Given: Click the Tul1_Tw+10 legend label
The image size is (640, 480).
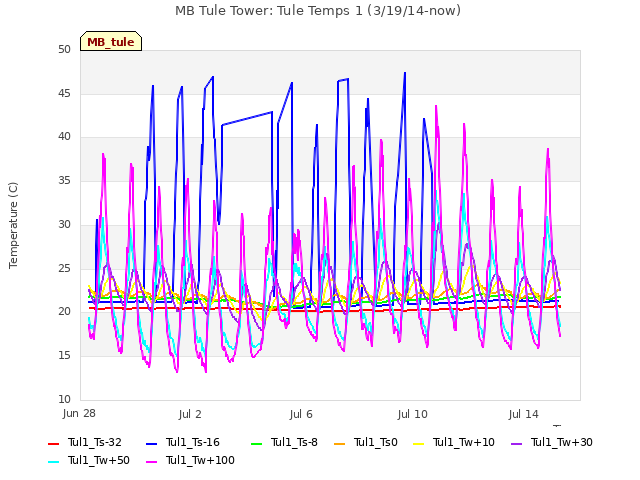Looking at the screenshot, I should click(x=464, y=442).
